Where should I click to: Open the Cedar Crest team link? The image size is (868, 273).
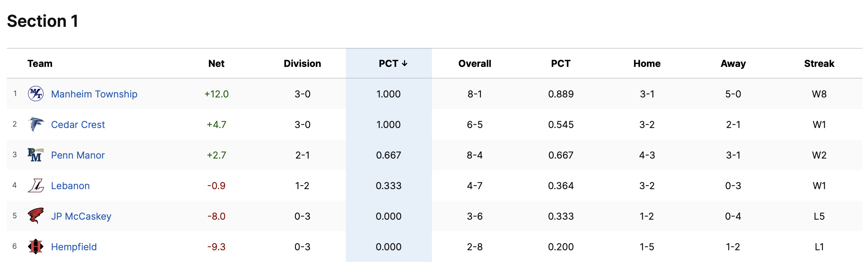coord(78,125)
